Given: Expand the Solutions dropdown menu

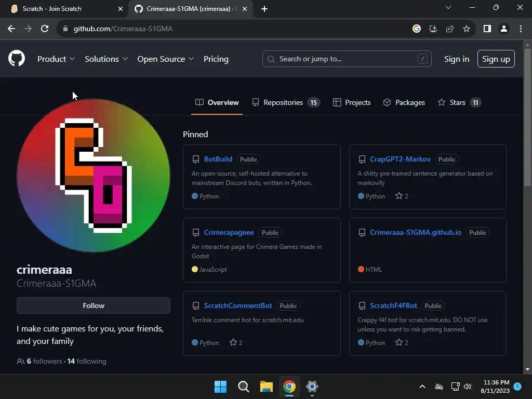Looking at the screenshot, I should click(106, 59).
